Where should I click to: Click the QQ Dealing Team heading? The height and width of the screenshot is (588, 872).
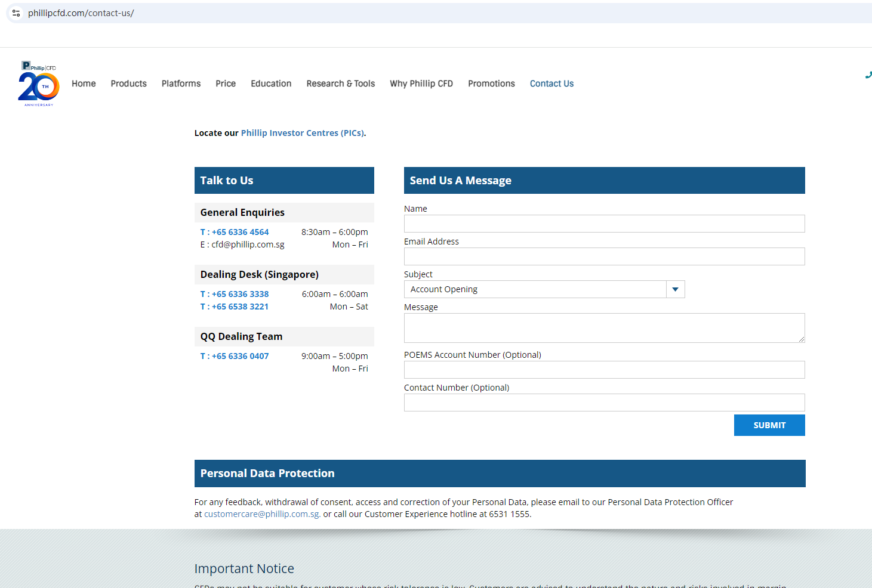coord(242,336)
